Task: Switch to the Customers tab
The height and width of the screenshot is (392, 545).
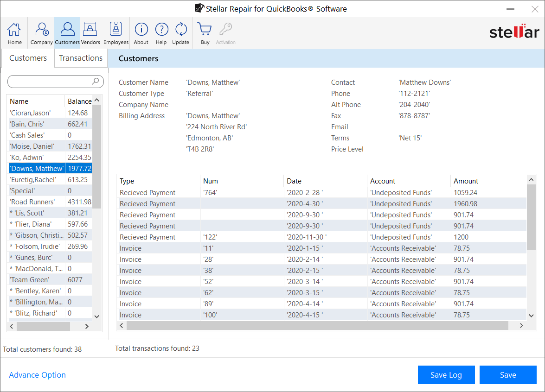Action: click(28, 58)
